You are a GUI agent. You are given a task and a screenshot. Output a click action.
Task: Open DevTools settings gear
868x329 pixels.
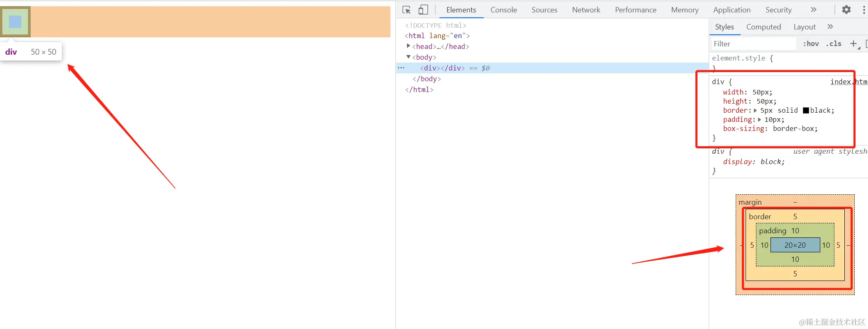click(x=846, y=10)
